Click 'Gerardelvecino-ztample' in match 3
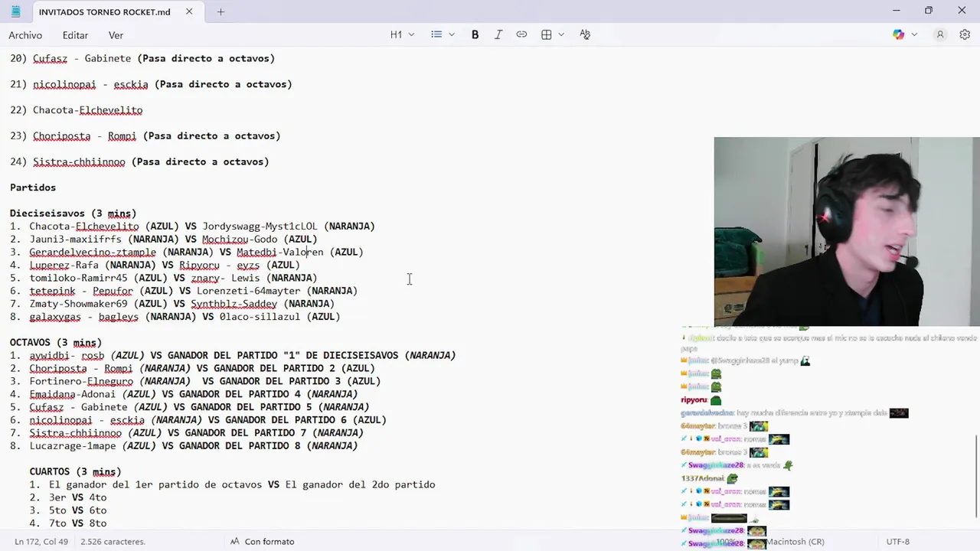 (x=93, y=253)
